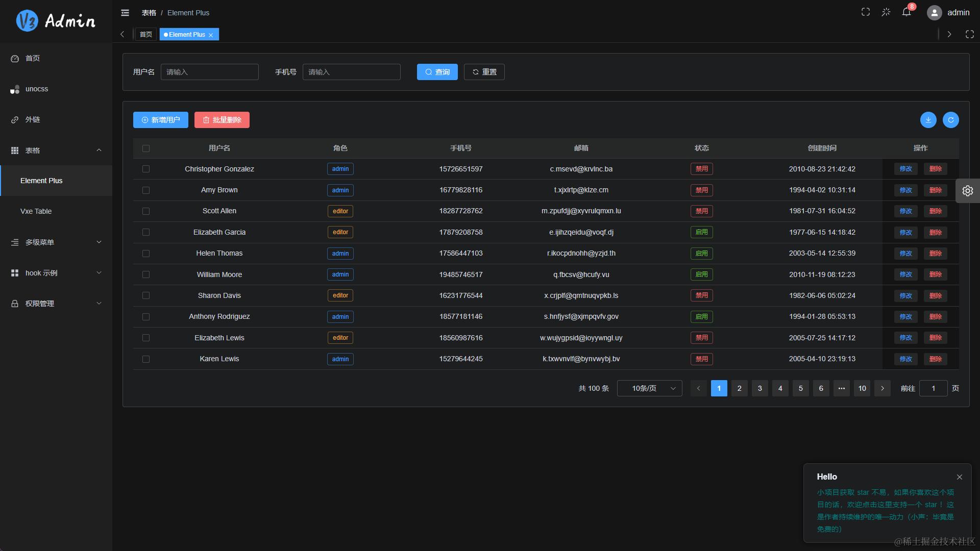Open the settings gear panel

(967, 191)
